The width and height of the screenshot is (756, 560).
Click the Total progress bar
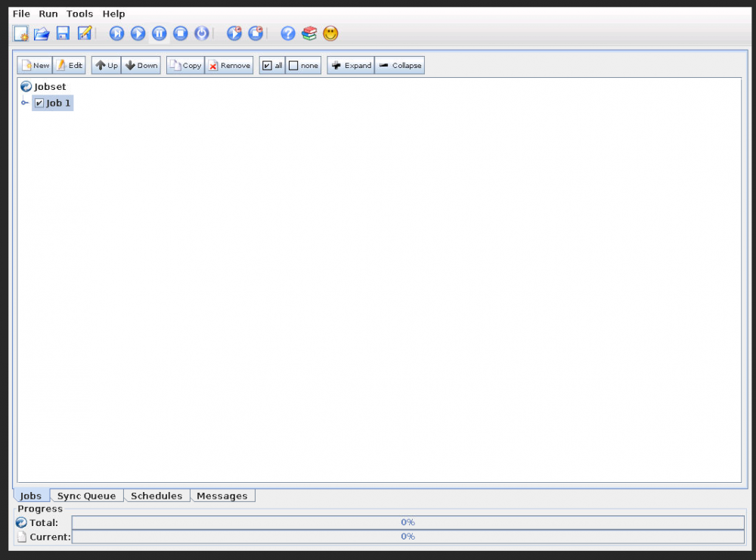[x=408, y=522]
